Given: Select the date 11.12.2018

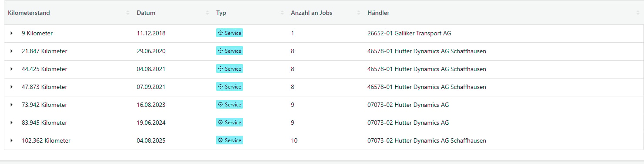Looking at the screenshot, I should (x=151, y=33).
